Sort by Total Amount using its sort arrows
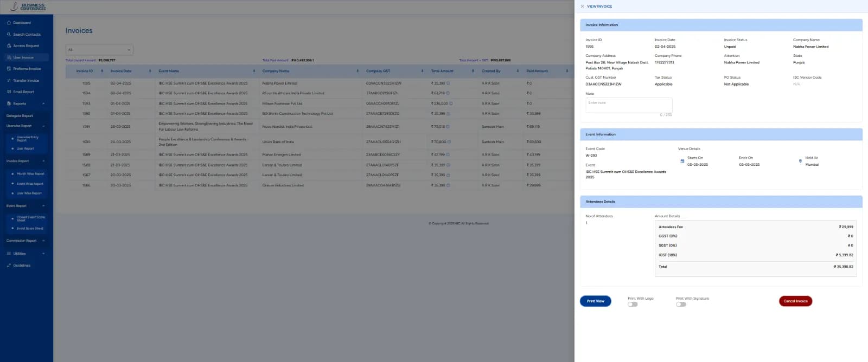 point(473,71)
